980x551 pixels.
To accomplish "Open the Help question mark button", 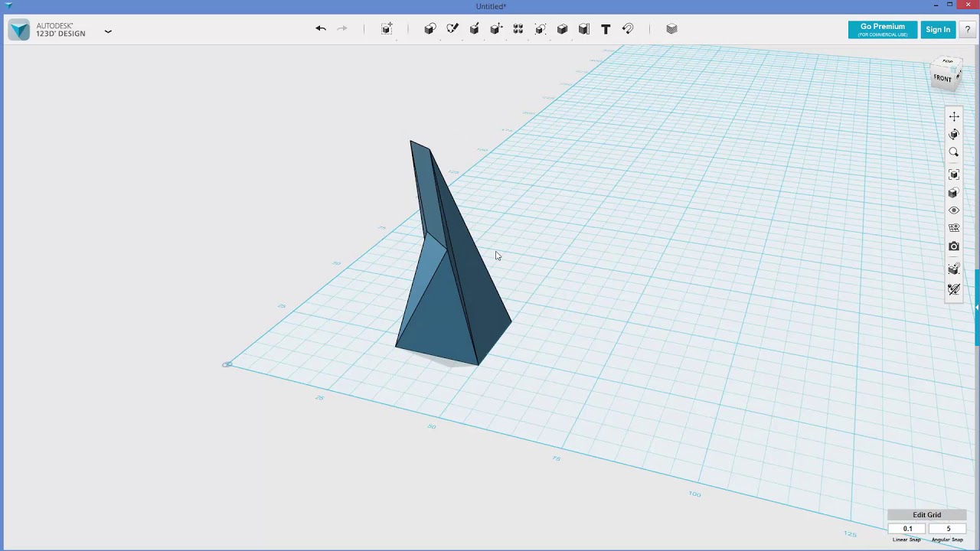I will [x=968, y=30].
